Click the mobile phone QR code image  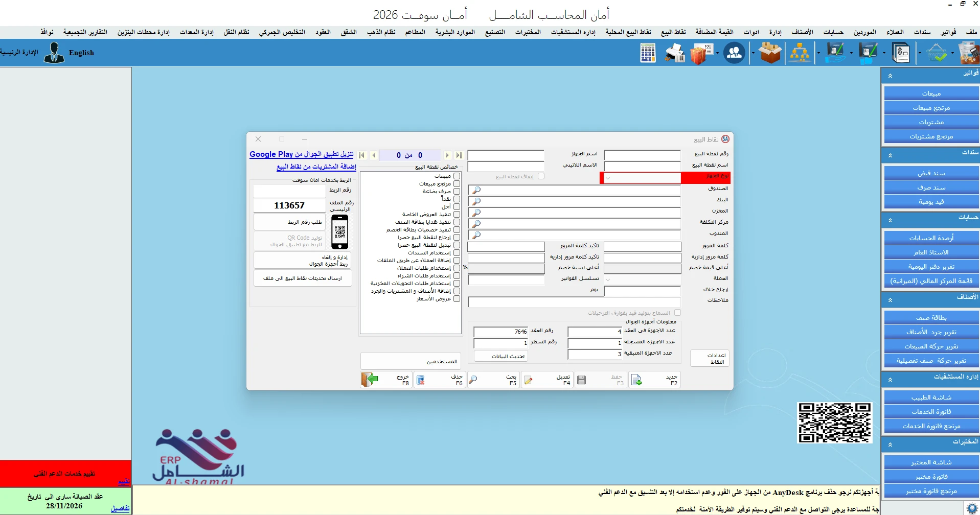point(340,232)
